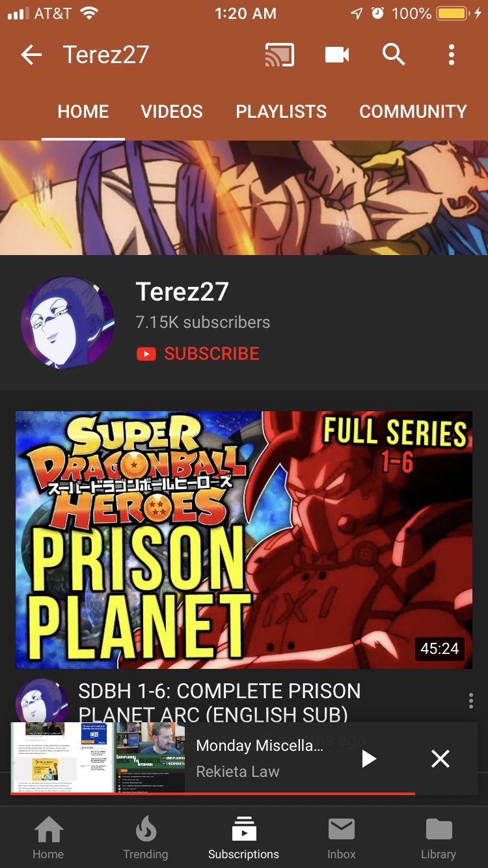This screenshot has height=868, width=488.
Task: Open options for the SDBH 1-6 video
Action: tap(470, 701)
